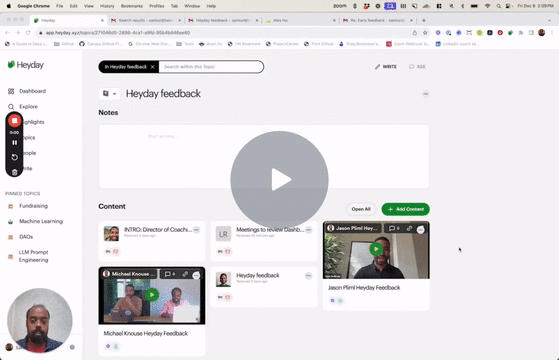Open the 'Heyday feedback' email card

(264, 287)
